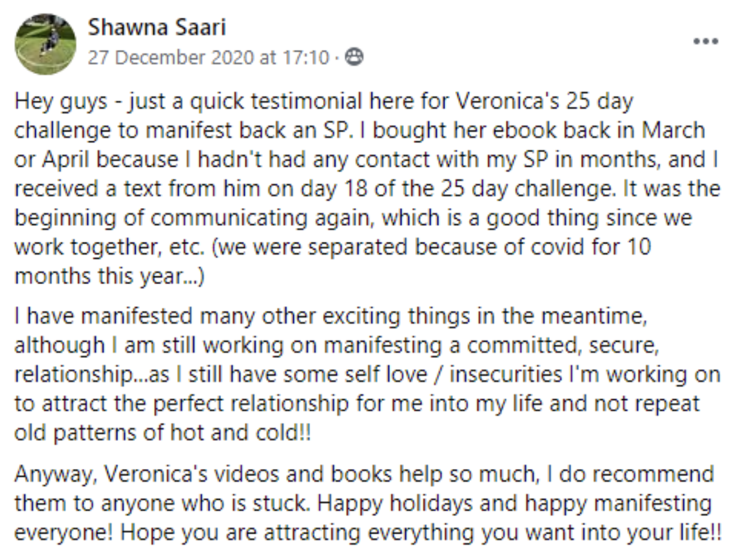Open the post options three-dot menu
753x560 pixels.
[705, 41]
